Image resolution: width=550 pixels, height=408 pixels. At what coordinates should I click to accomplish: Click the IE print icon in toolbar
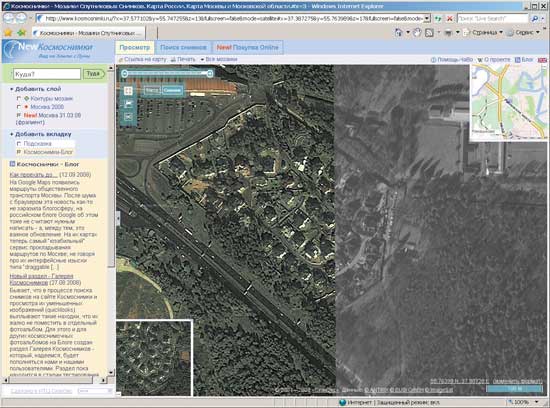tap(448, 33)
